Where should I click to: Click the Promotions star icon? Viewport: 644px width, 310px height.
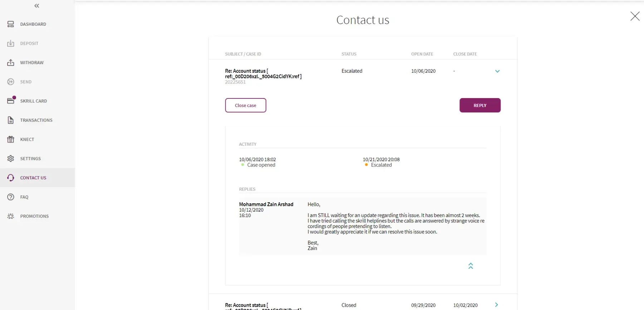pyautogui.click(x=11, y=216)
